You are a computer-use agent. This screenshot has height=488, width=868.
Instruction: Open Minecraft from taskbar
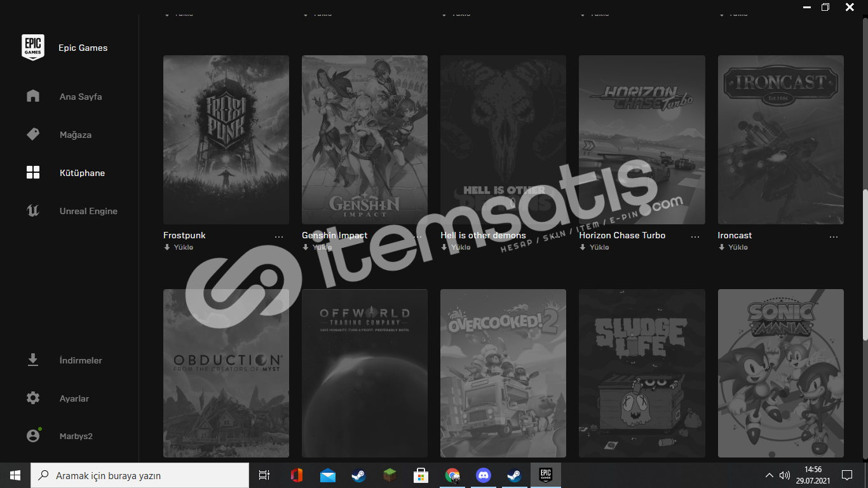click(390, 475)
